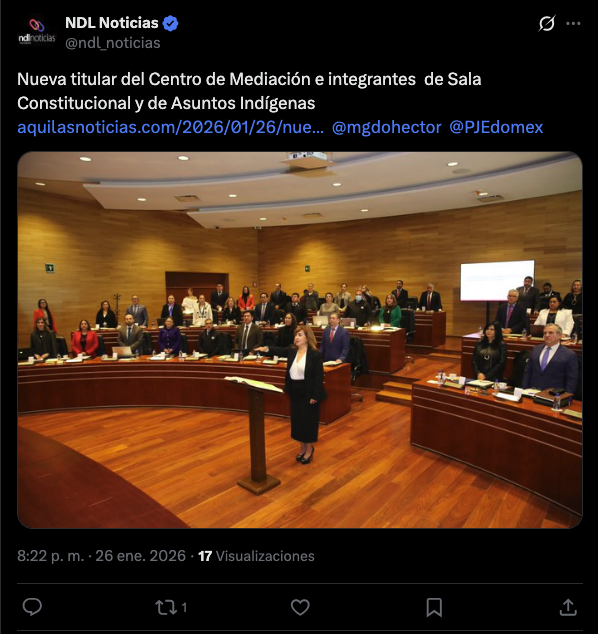The height and width of the screenshot is (634, 598).
Task: Open the reply comment icon
Action: point(32,607)
